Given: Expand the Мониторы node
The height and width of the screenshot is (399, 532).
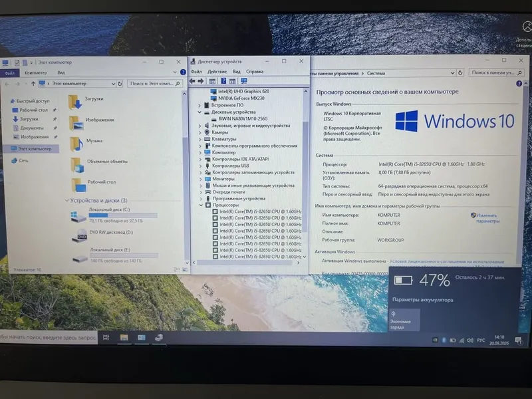Looking at the screenshot, I should coord(201,179).
